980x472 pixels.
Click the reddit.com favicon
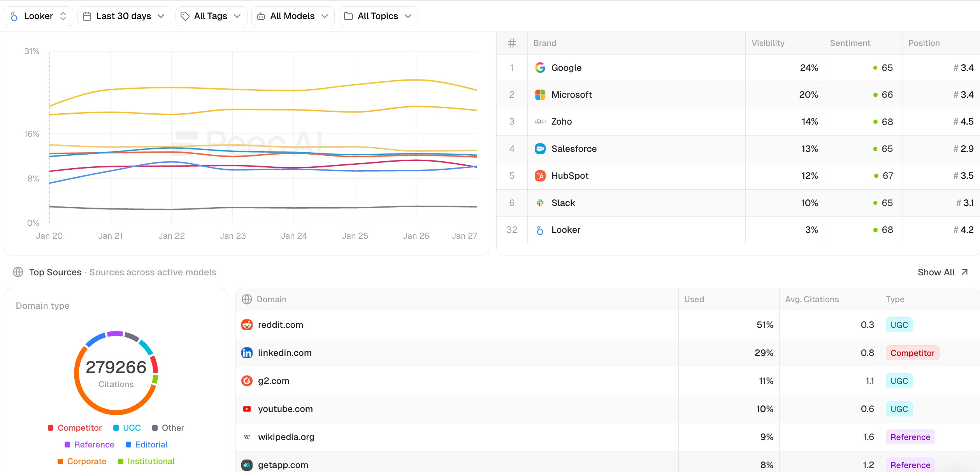pos(247,325)
